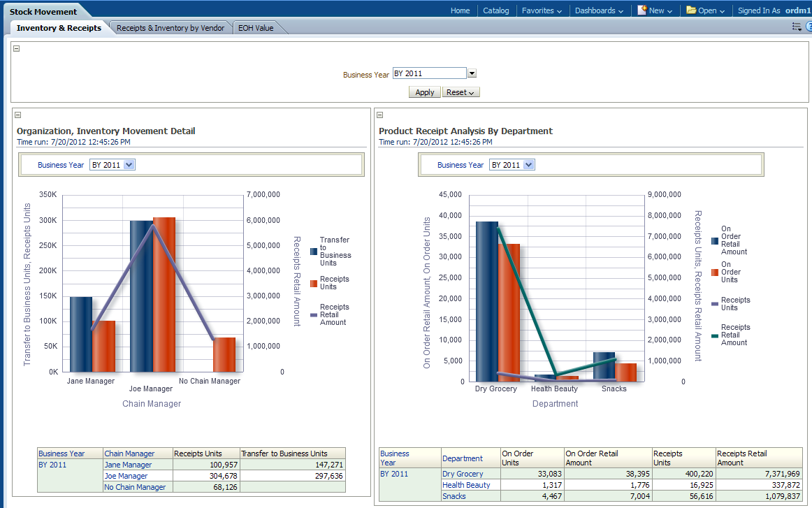The height and width of the screenshot is (508, 812).
Task: Click the 304,678 Receipts Units cell
Action: tap(206, 476)
